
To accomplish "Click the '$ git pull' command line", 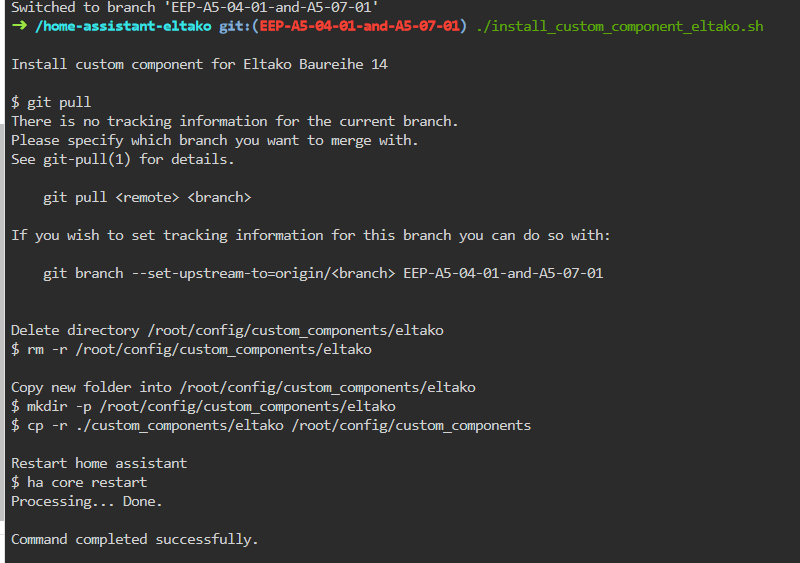I will point(51,102).
